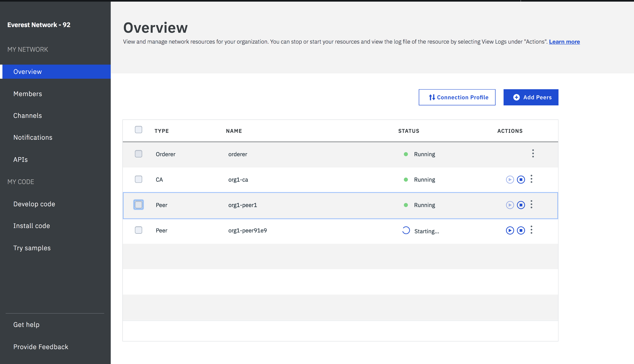Click the green status dot for orderer
This screenshot has height=364, width=634.
click(406, 154)
